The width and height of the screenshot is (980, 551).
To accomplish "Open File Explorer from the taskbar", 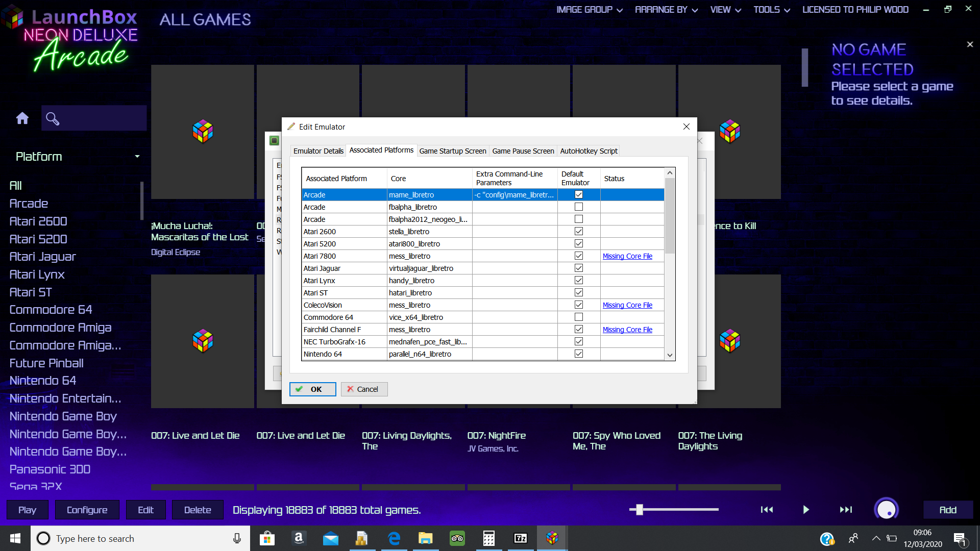I will click(x=425, y=538).
